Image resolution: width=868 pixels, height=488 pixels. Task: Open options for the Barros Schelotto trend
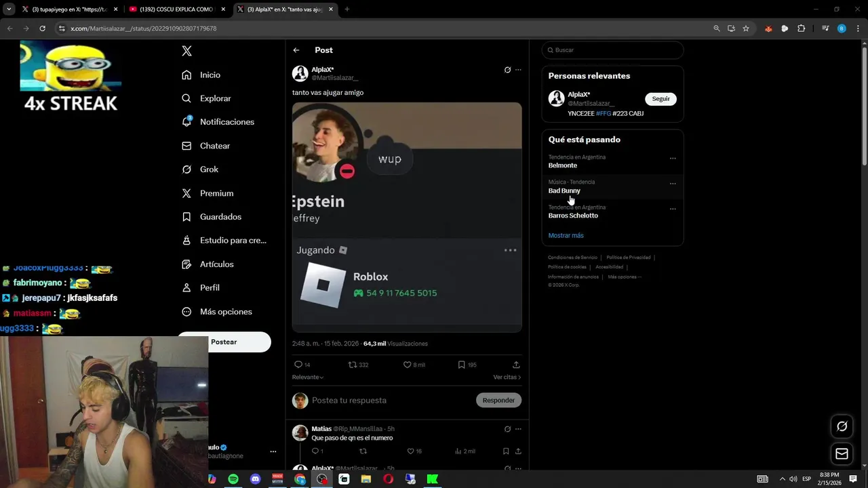click(x=673, y=209)
